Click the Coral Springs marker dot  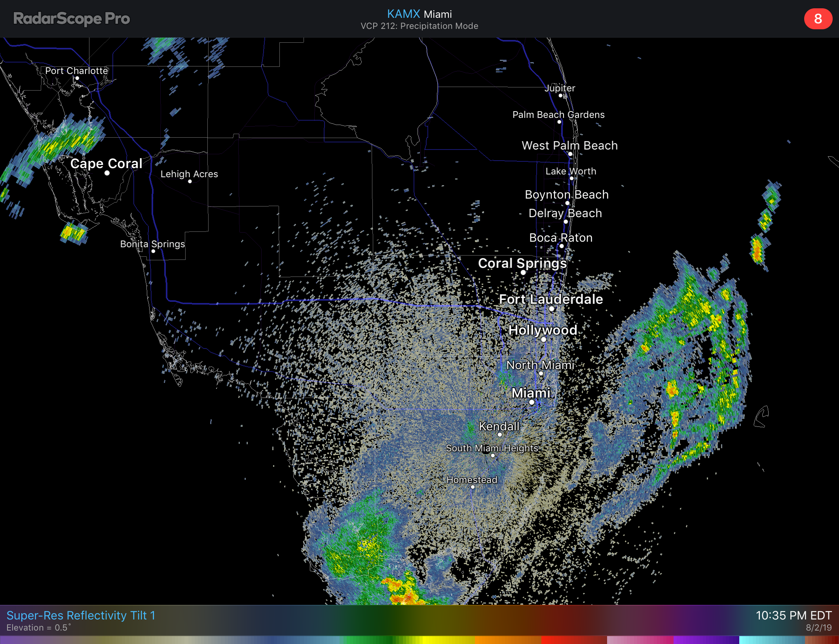(523, 272)
